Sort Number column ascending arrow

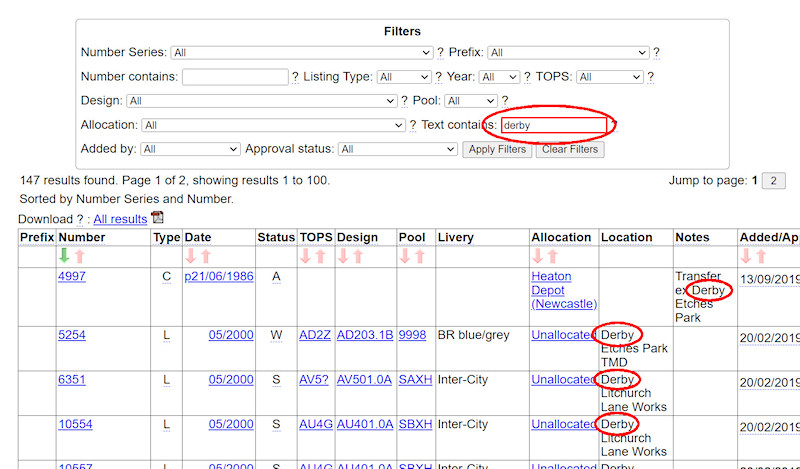79,257
